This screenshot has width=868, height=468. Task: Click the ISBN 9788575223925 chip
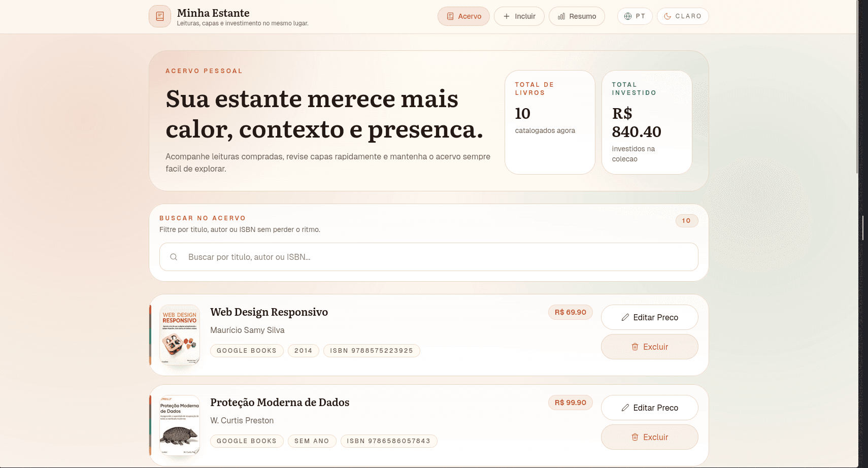tap(372, 350)
